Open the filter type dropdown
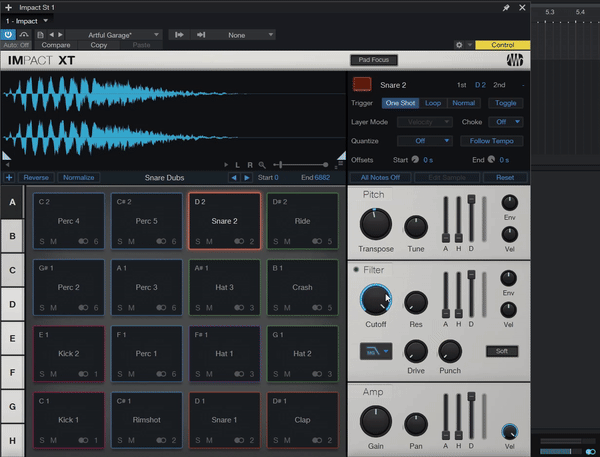 click(x=376, y=351)
